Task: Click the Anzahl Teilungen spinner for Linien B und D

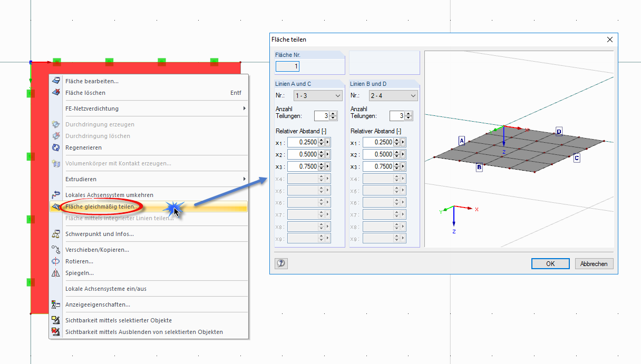Action: (409, 116)
